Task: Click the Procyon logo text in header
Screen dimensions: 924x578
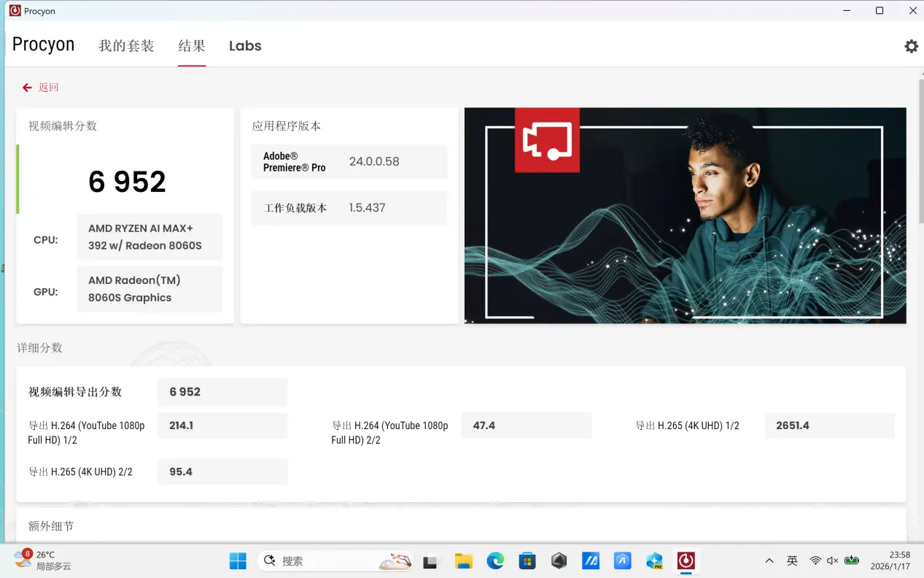Action: pyautogui.click(x=43, y=45)
